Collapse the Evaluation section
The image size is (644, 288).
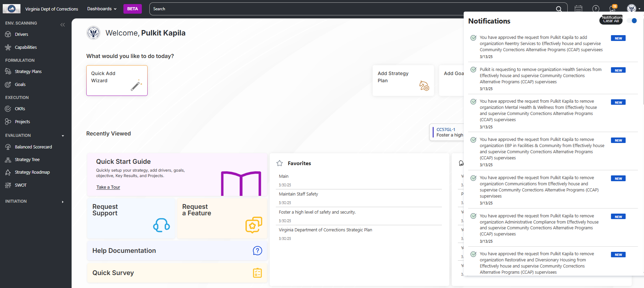(x=63, y=136)
